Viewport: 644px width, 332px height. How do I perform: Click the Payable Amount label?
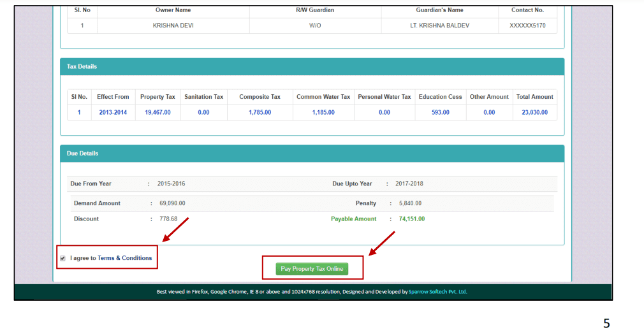[354, 219]
